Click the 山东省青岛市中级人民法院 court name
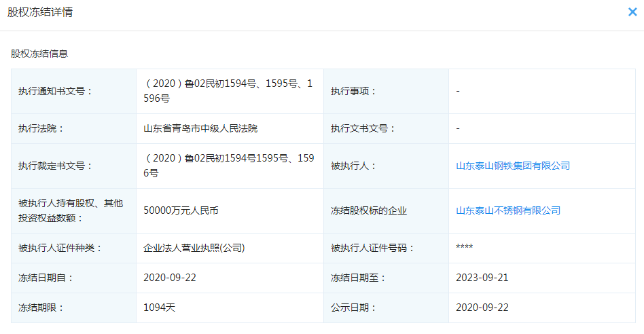The height and width of the screenshot is (334, 644). (x=200, y=128)
